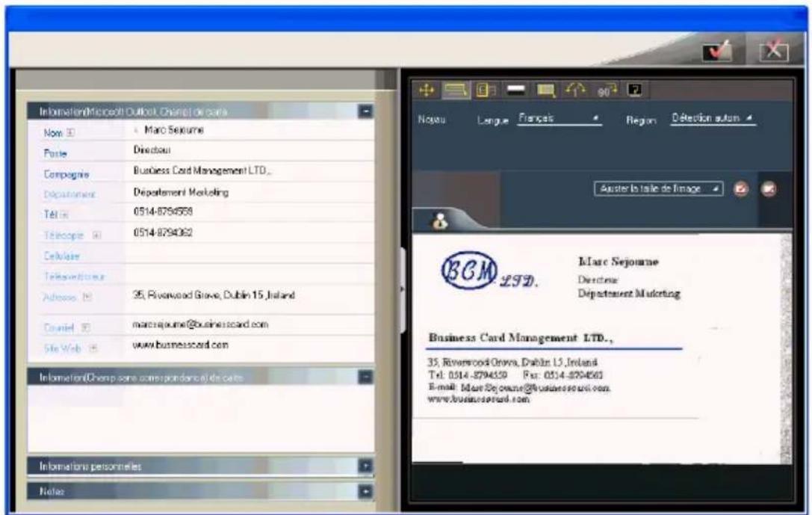Click the BCM LTD logo on card image

tap(489, 271)
